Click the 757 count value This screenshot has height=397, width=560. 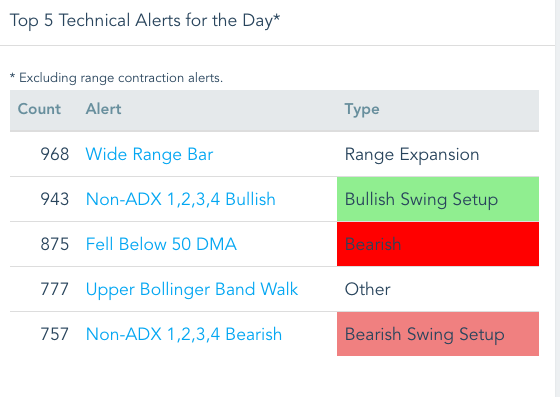[x=54, y=335]
